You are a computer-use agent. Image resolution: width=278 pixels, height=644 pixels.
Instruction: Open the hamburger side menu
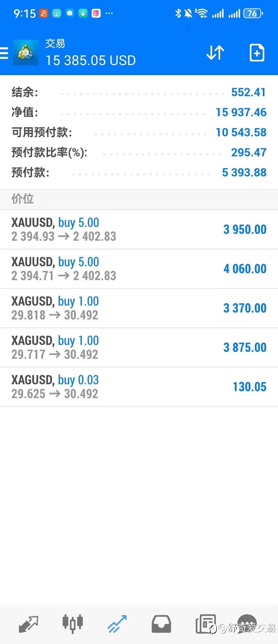coord(4,53)
